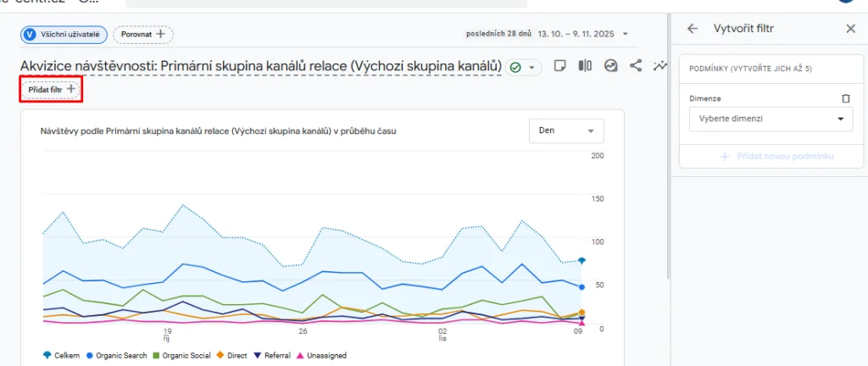Toggle the Direct legend series

point(231,356)
